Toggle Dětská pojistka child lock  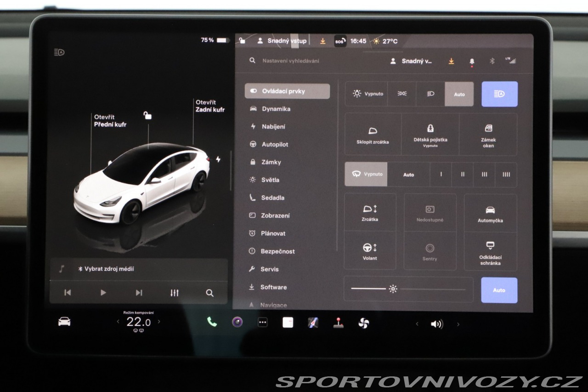(430, 134)
